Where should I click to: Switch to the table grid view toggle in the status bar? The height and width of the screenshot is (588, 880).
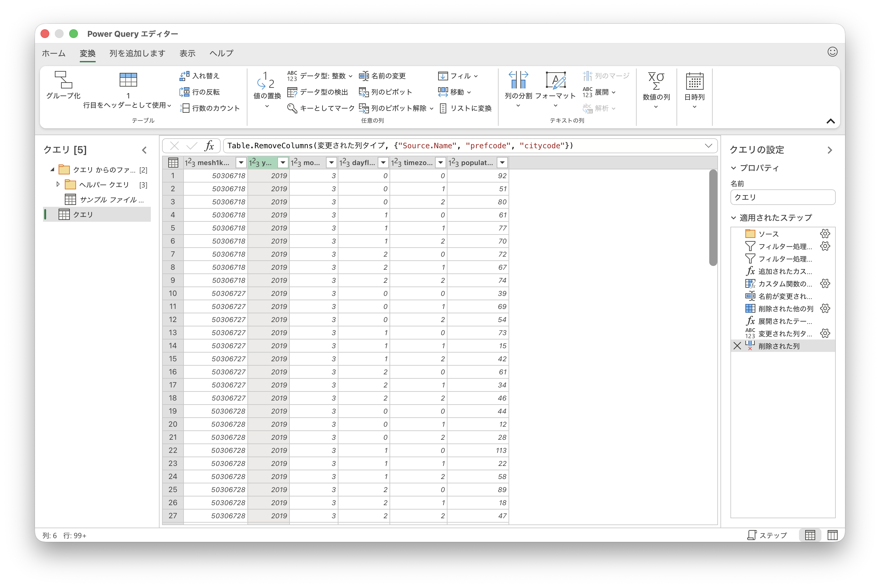tap(810, 535)
